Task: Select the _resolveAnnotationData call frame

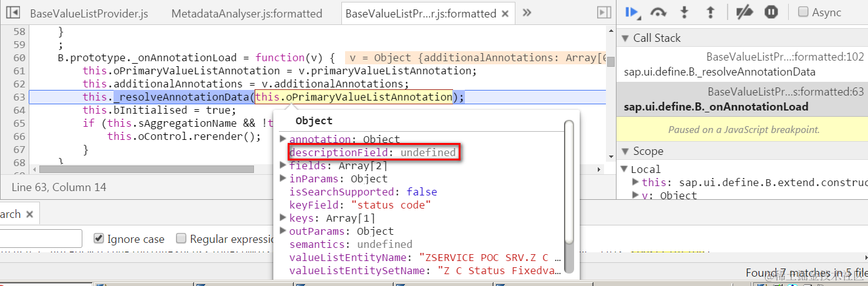Action: (x=742, y=64)
